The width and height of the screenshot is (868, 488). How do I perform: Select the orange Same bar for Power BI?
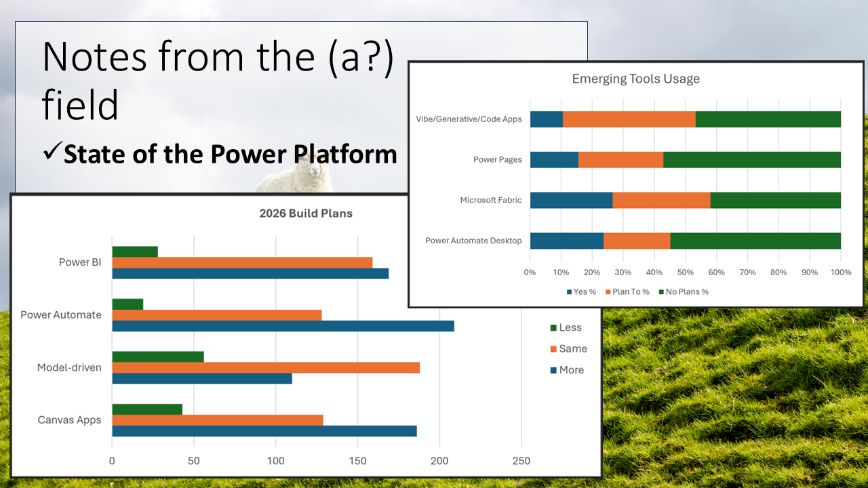click(x=242, y=262)
